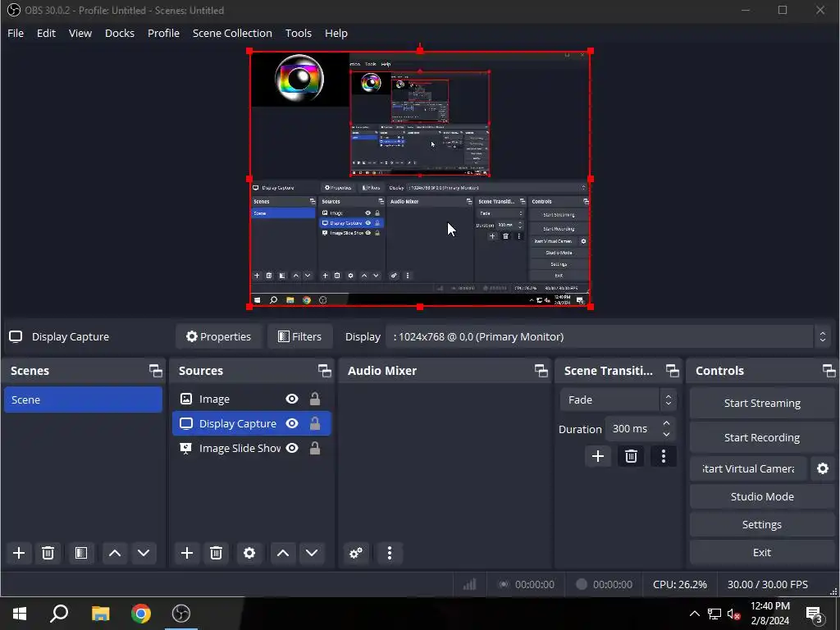The width and height of the screenshot is (840, 630).
Task: Open the File menu
Action: [16, 33]
